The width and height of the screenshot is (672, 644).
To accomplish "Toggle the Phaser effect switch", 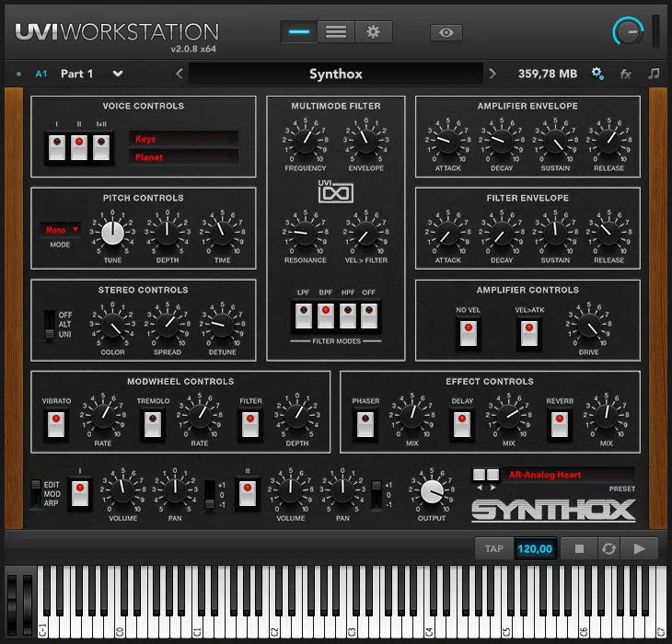I will tap(365, 423).
